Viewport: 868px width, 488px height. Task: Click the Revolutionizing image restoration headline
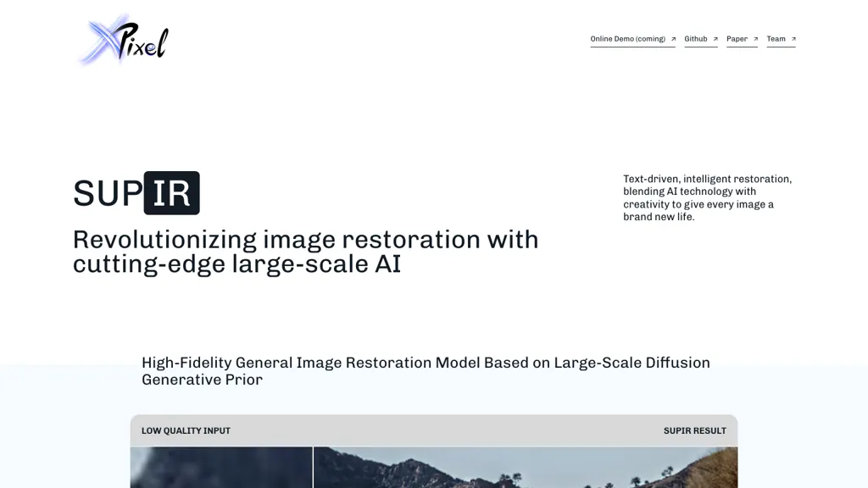[x=305, y=252]
